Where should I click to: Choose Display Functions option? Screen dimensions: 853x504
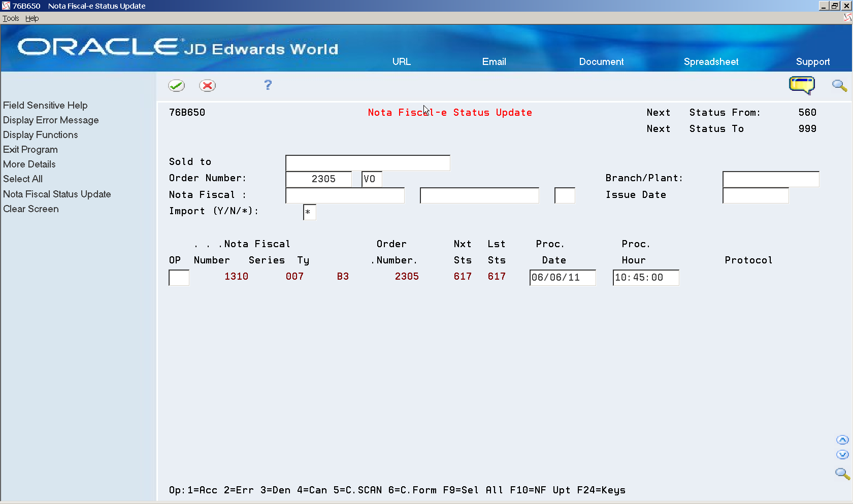[41, 135]
